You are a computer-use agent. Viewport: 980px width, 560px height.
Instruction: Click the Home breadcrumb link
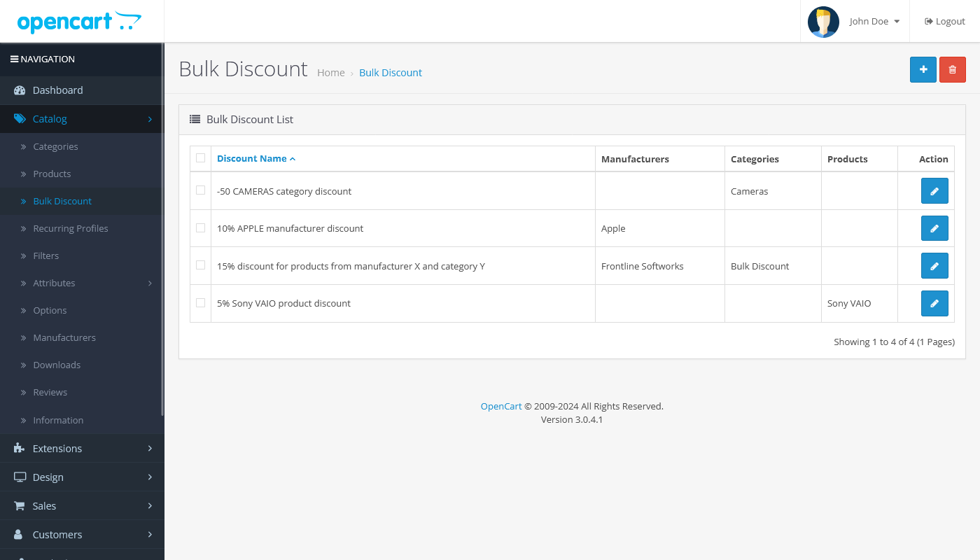[330, 72]
